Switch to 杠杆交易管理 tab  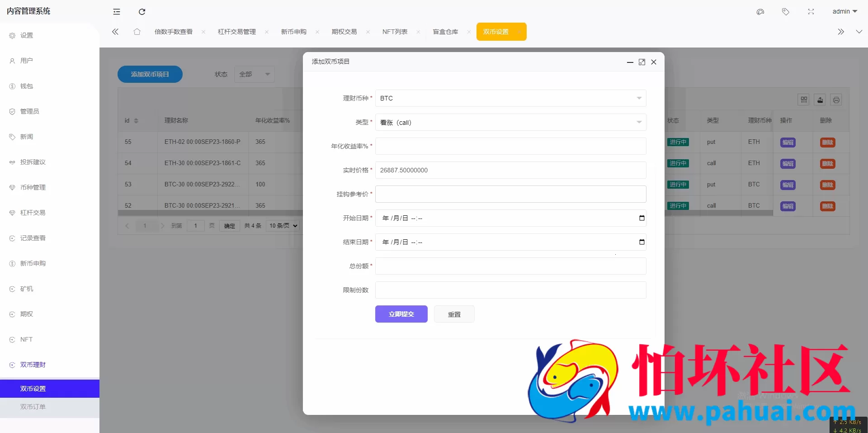(x=237, y=32)
